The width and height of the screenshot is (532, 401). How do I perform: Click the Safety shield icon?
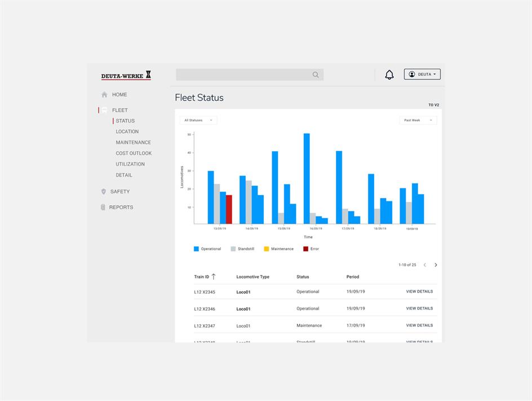tap(104, 192)
